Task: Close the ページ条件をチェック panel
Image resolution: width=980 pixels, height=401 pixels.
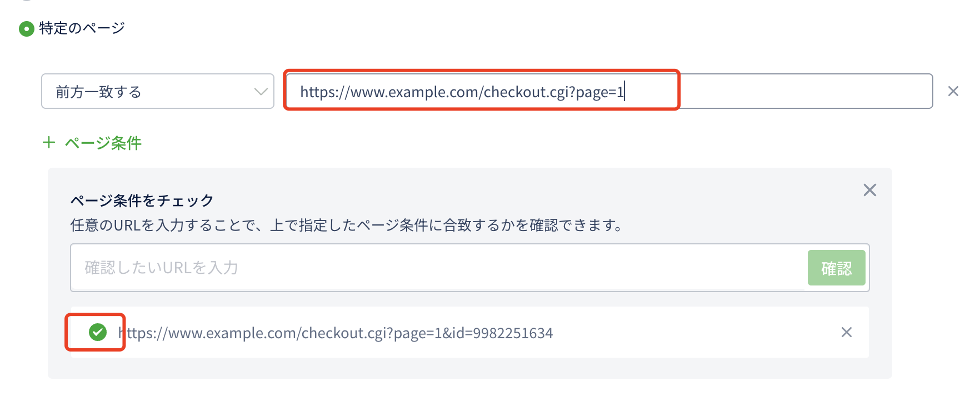Action: (x=870, y=190)
